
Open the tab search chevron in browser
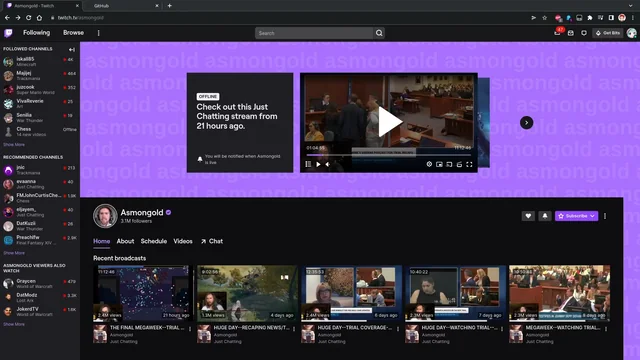(631, 6)
